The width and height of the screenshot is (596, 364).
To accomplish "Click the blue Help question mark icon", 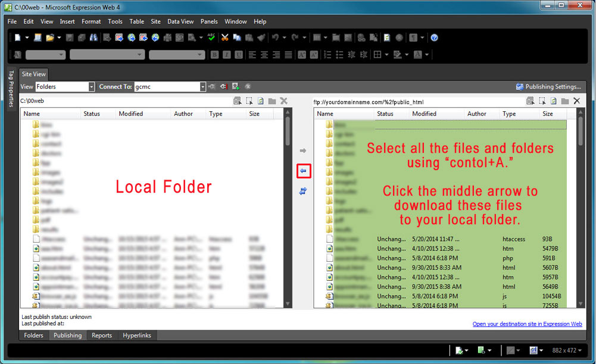I will coord(435,37).
